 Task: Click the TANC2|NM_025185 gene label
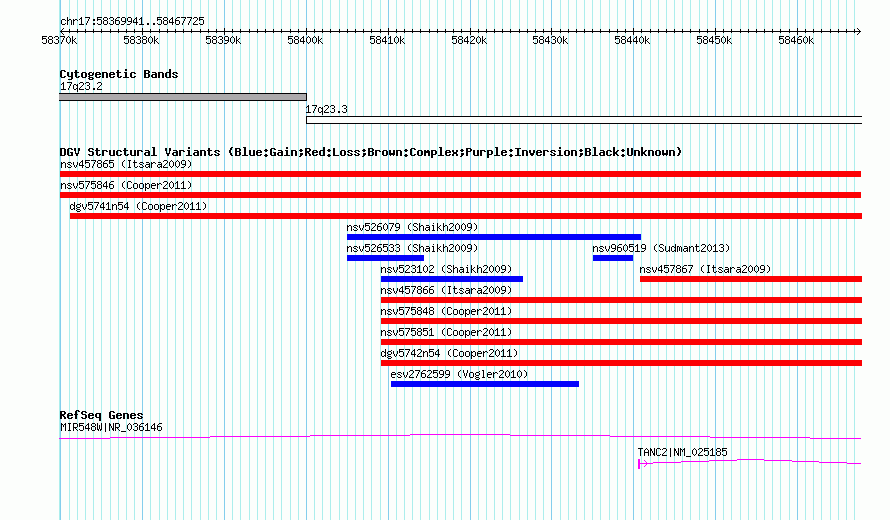point(683,452)
